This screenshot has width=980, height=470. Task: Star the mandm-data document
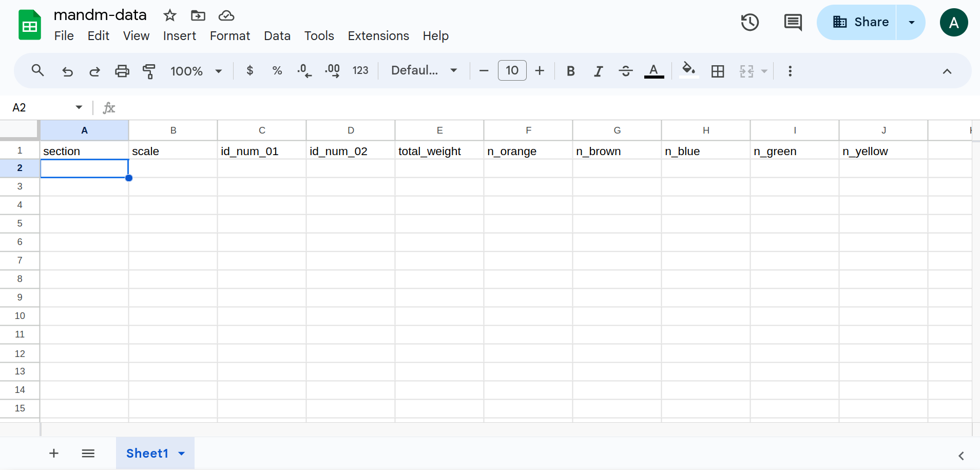(169, 15)
